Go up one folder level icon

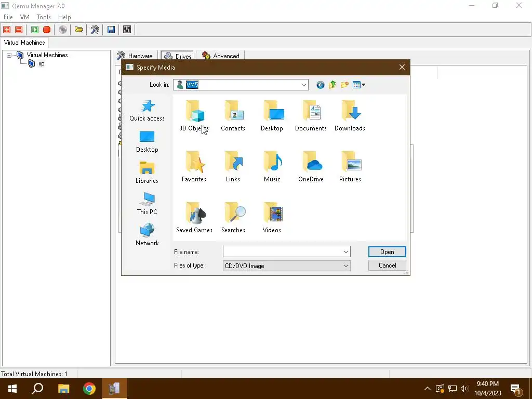(332, 85)
